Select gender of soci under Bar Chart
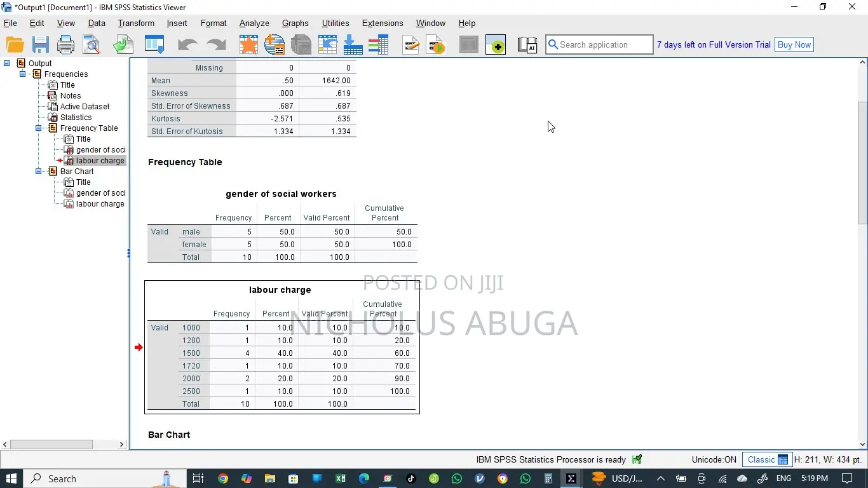This screenshot has width=868, height=488. click(x=101, y=193)
